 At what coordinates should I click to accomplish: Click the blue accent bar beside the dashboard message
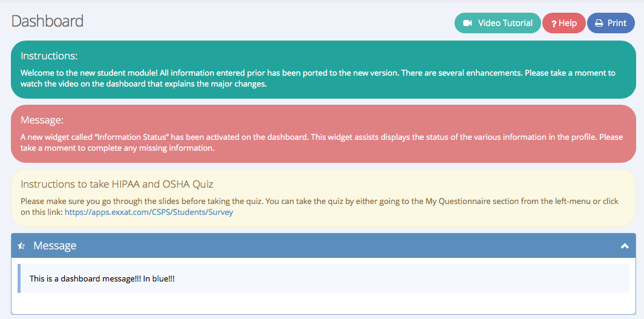tap(19, 278)
